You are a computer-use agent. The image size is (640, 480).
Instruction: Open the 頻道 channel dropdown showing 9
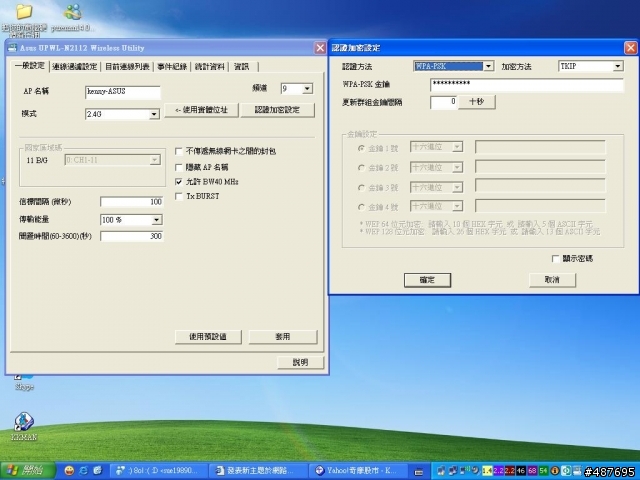pyautogui.click(x=297, y=89)
